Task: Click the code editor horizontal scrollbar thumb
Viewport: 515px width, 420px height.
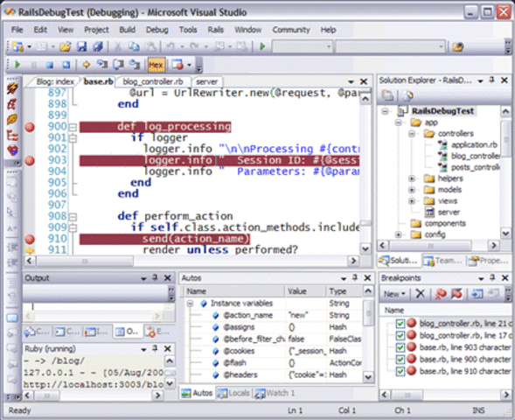Action: [x=85, y=262]
